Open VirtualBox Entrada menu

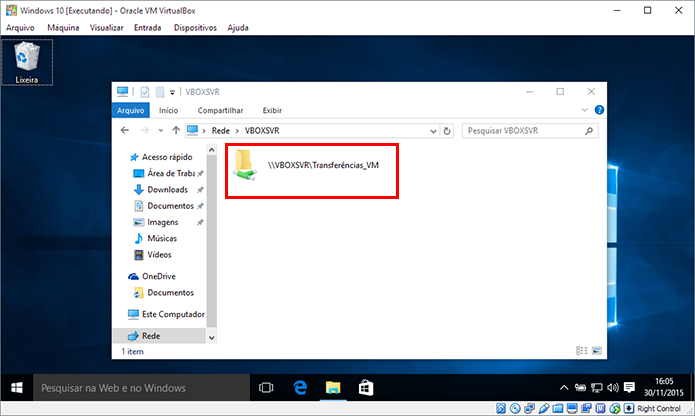click(x=148, y=27)
